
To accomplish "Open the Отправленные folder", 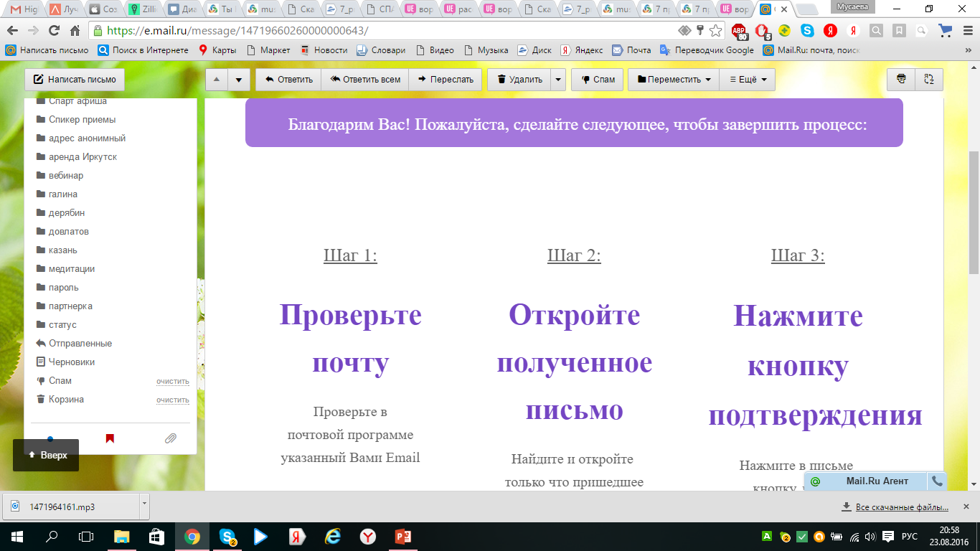I will pos(80,344).
